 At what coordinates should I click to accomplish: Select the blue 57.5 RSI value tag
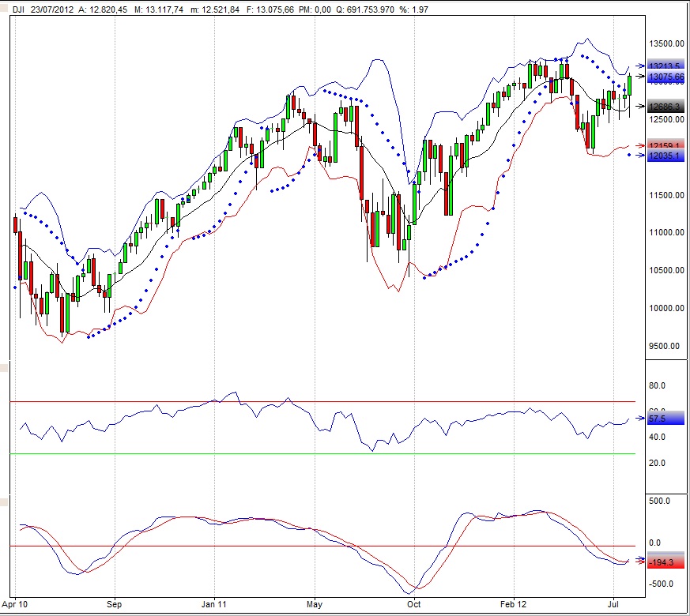[658, 418]
